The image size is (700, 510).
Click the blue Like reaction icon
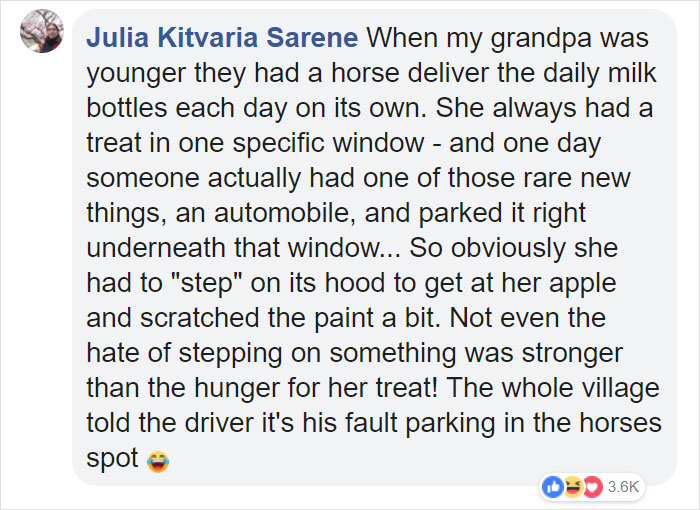[551, 487]
